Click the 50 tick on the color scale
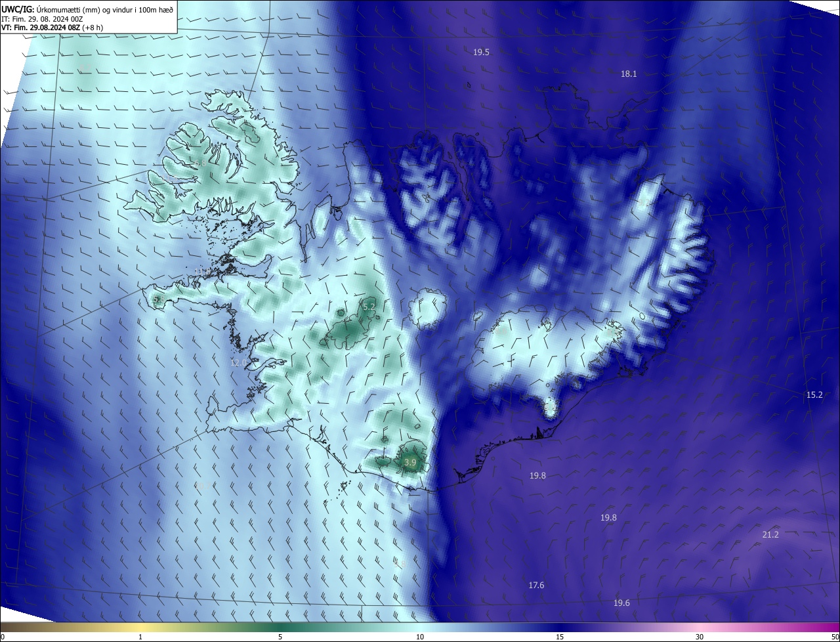Viewport: 840px width, 642px height. tap(835, 637)
